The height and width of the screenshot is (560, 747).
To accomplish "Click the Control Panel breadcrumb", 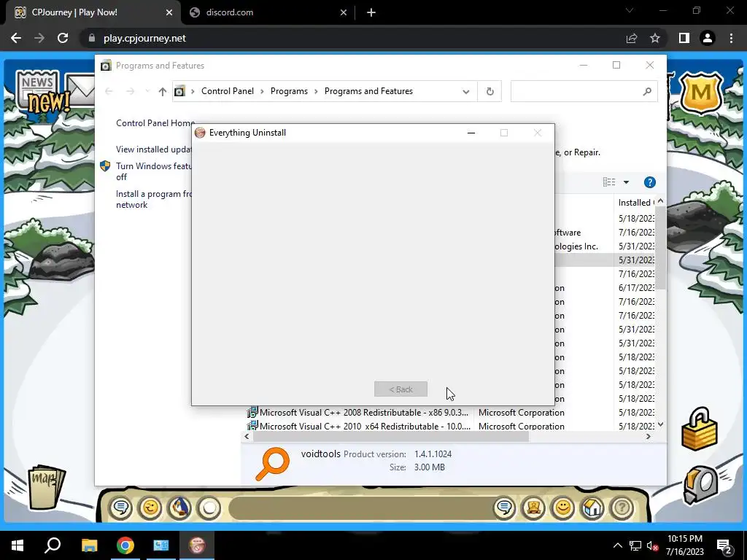I will click(228, 91).
